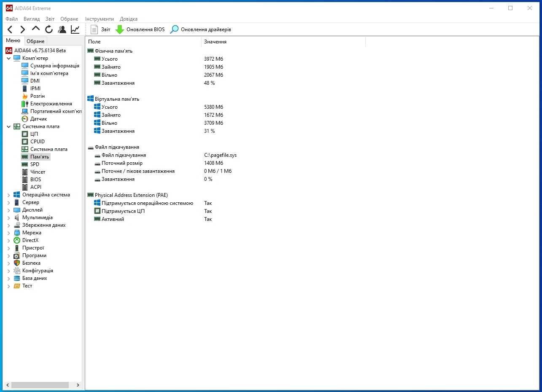The width and height of the screenshot is (542, 392).
Task: Open ACPI chip icon item
Action: click(x=25, y=187)
